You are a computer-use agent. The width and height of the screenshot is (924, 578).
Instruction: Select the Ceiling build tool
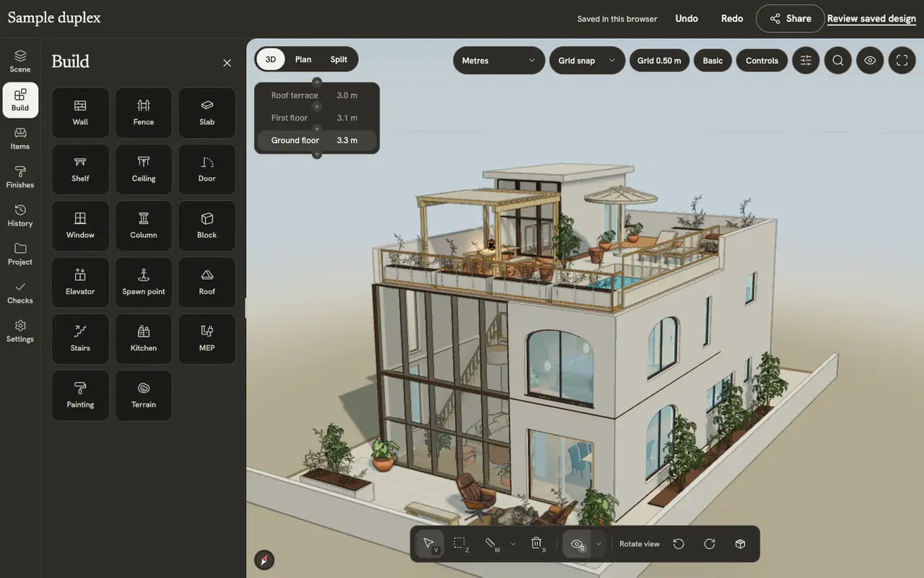point(144,169)
